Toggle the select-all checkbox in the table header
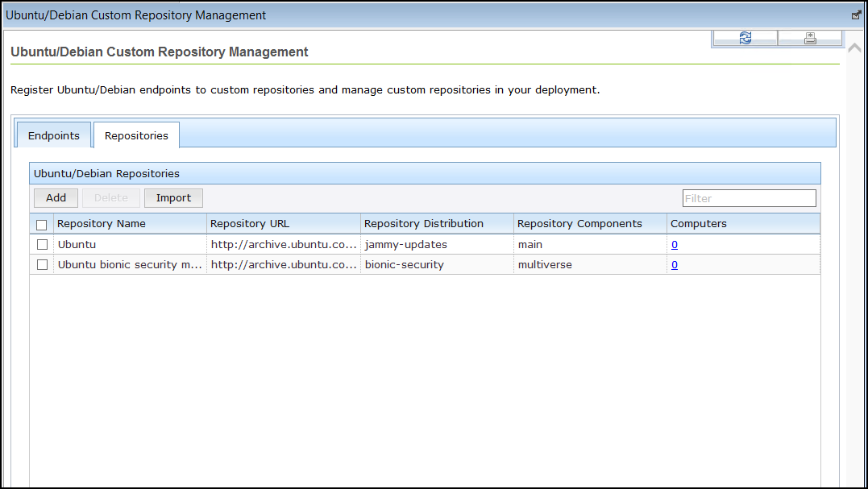Viewport: 868px width, 489px height. click(42, 225)
